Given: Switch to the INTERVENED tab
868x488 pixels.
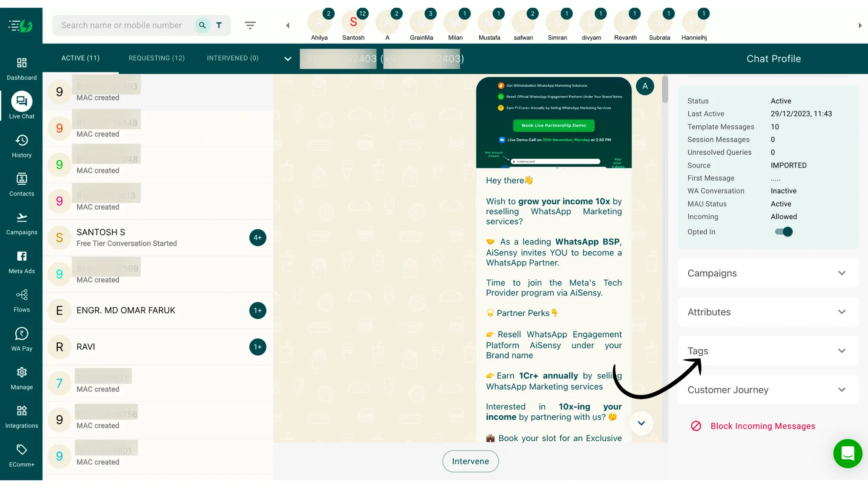Looking at the screenshot, I should point(233,58).
